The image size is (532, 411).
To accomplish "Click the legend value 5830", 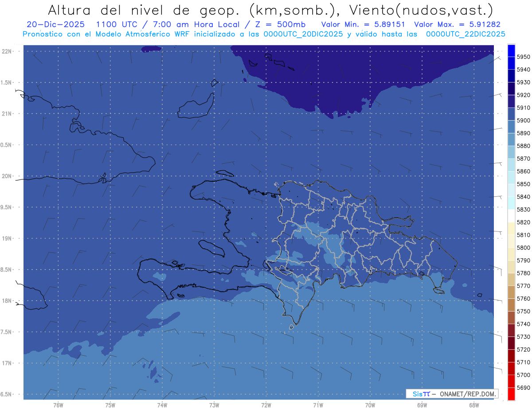I will (x=523, y=210).
